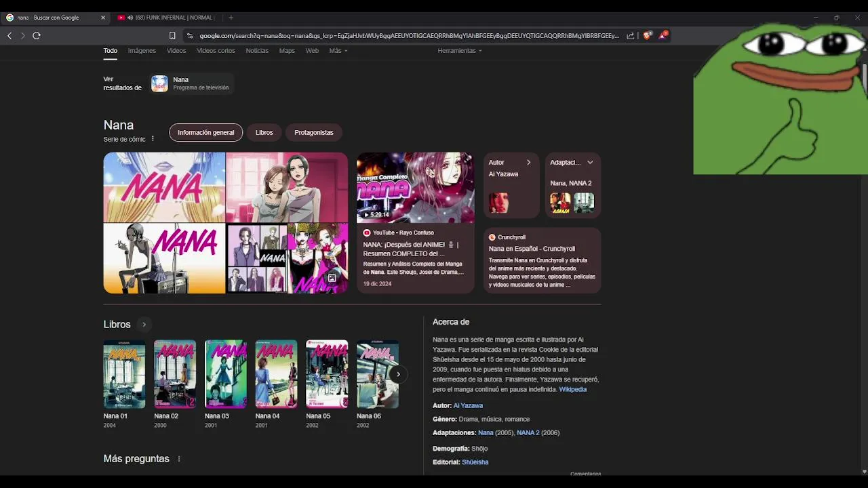Image resolution: width=868 pixels, height=488 pixels.
Task: Open the Nana 05 book cover
Action: pos(327,374)
